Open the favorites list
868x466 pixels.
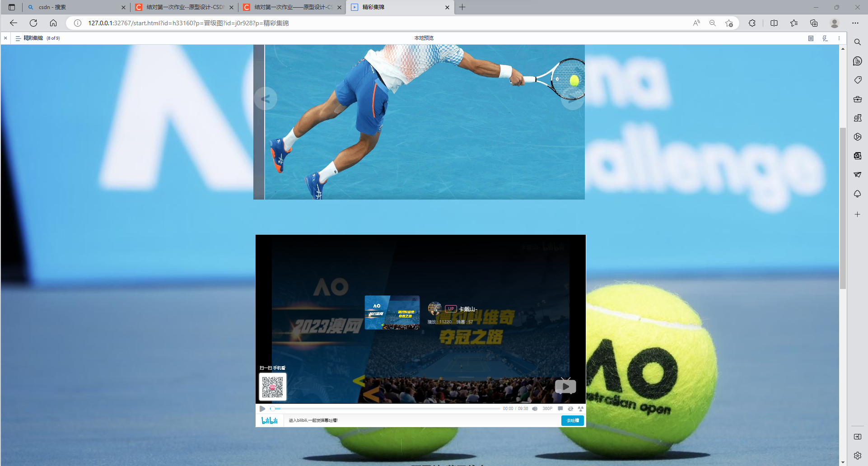click(794, 23)
